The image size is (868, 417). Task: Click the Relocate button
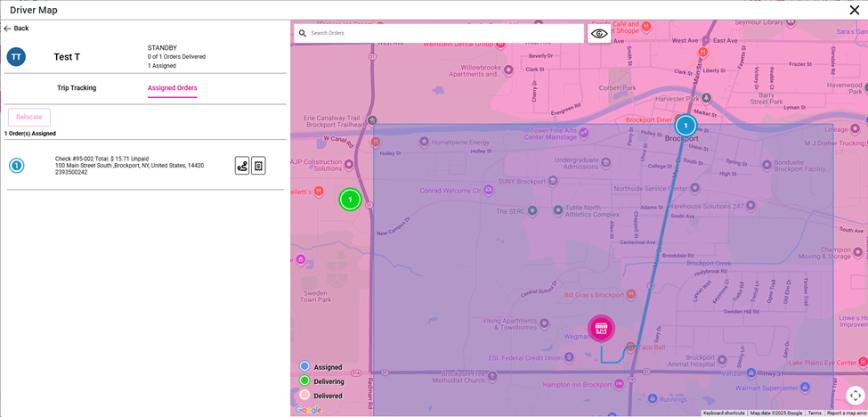point(29,118)
